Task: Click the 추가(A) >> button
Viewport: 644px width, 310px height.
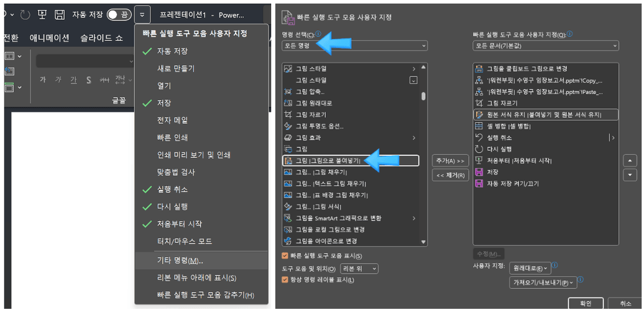Action: click(450, 160)
